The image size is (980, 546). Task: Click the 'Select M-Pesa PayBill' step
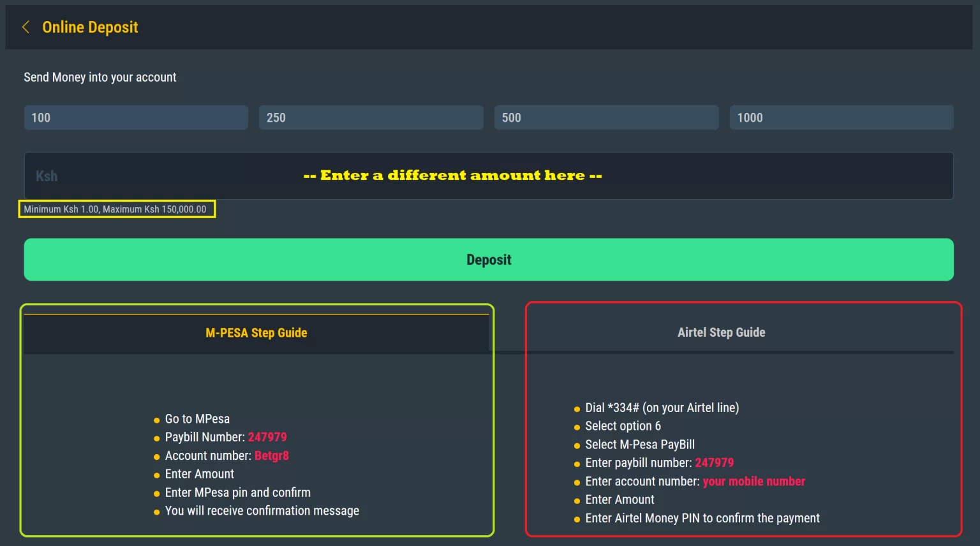[640, 445]
